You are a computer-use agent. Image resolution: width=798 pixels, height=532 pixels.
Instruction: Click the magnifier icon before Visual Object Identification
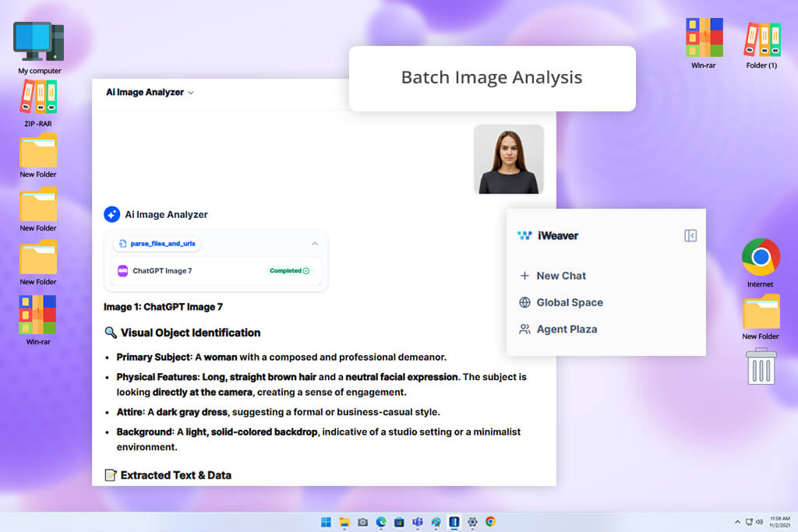111,333
